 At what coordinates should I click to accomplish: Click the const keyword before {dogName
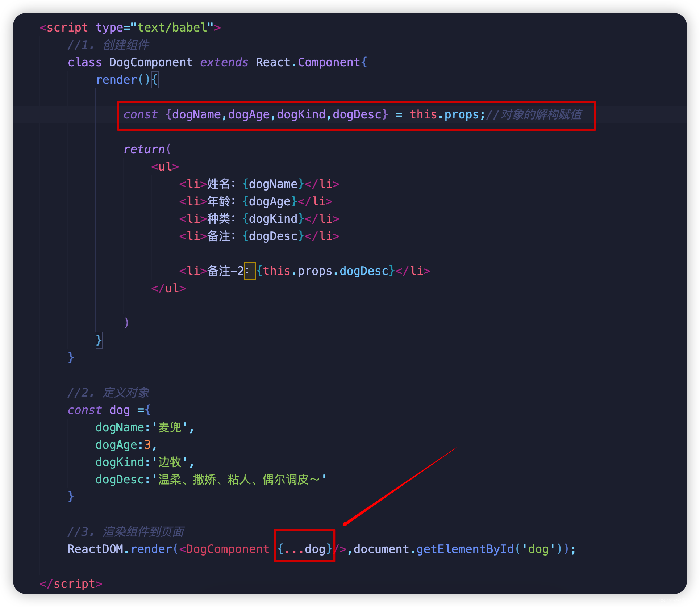140,114
